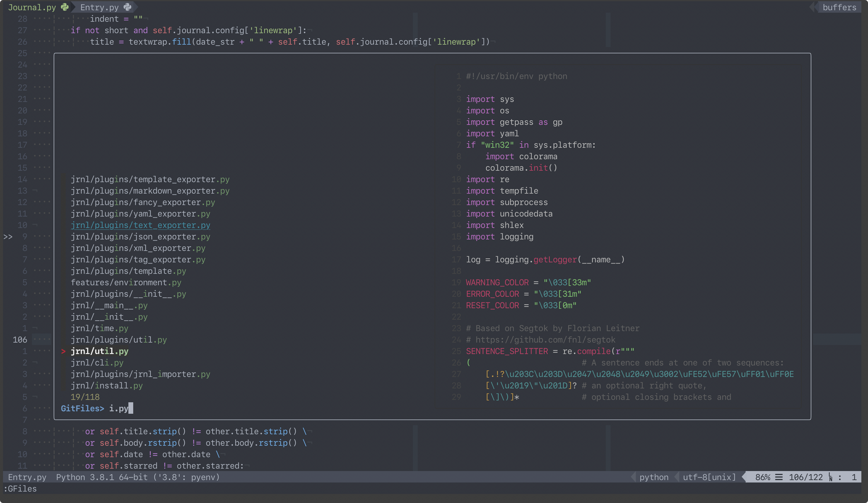Click the 19/118 match counter
Screen dimensions: 868x503
tap(85, 397)
